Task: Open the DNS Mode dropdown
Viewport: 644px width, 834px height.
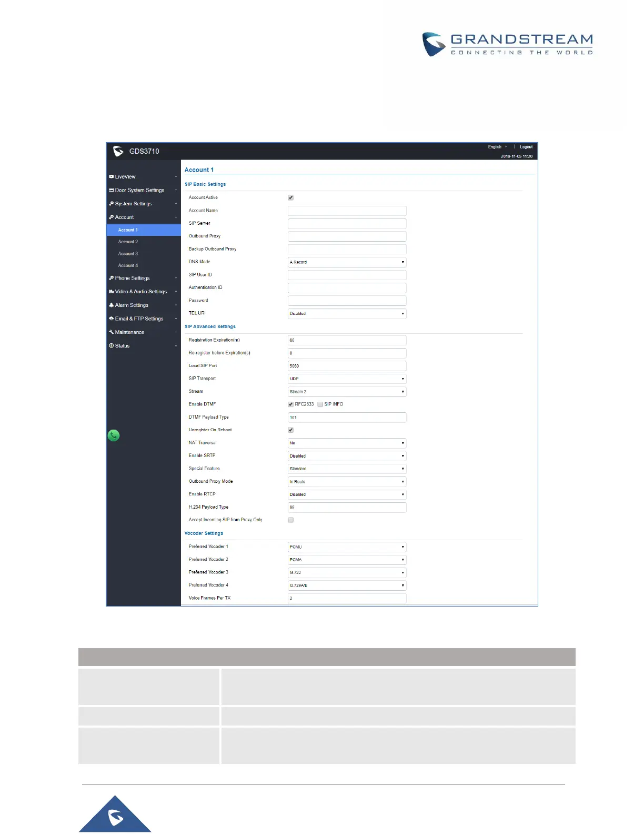Action: coord(347,262)
